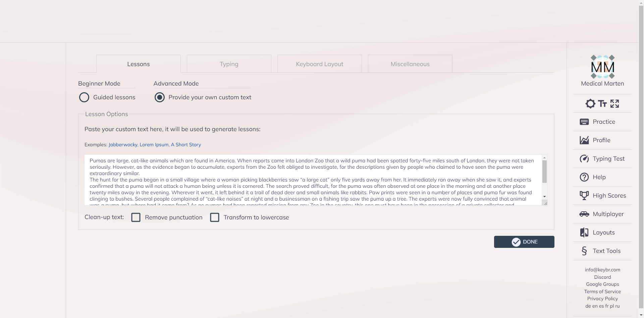644x318 pixels.
Task: Enable the Remove punctuation checkbox
Action: [x=136, y=217]
